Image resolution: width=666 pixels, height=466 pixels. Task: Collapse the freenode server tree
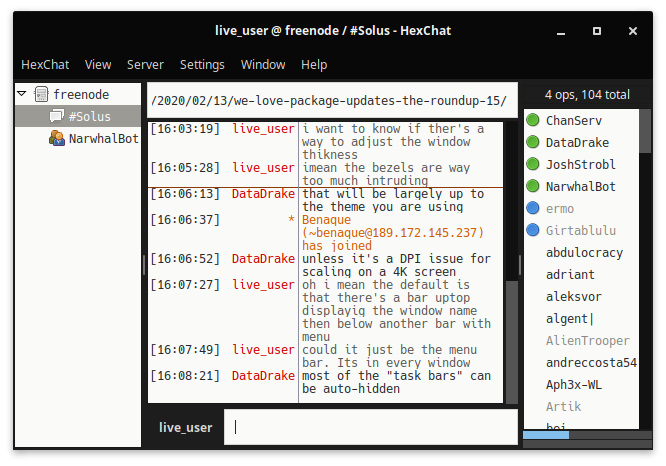click(x=22, y=93)
